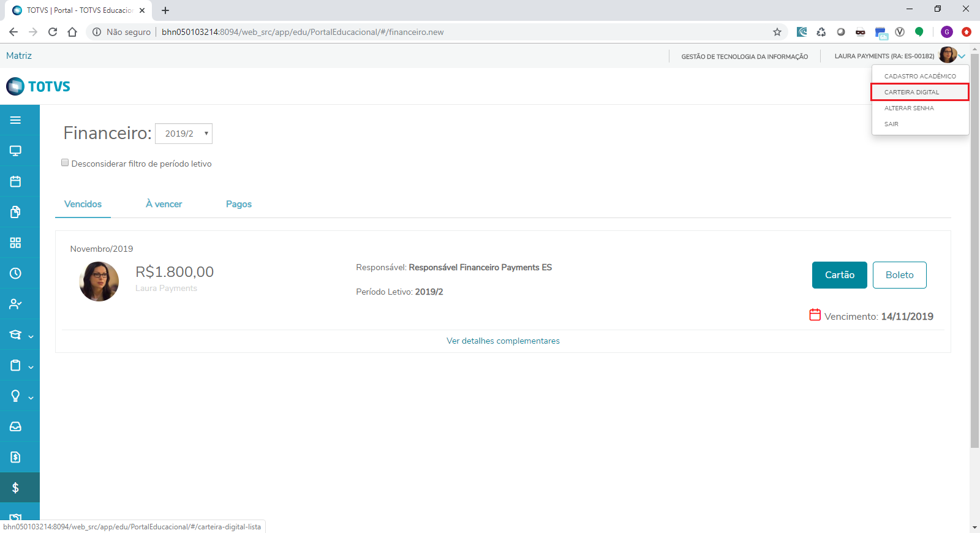
Task: Click the Boleto button
Action: pos(900,275)
